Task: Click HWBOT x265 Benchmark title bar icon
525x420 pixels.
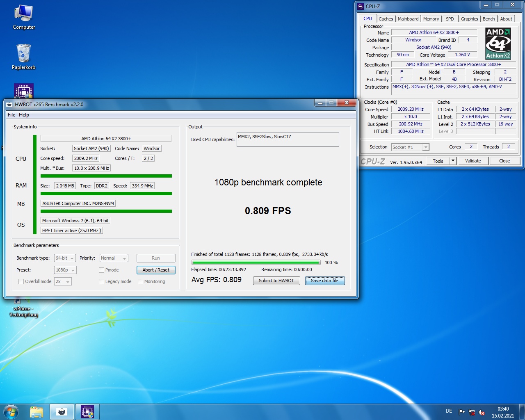Action: (x=9, y=104)
